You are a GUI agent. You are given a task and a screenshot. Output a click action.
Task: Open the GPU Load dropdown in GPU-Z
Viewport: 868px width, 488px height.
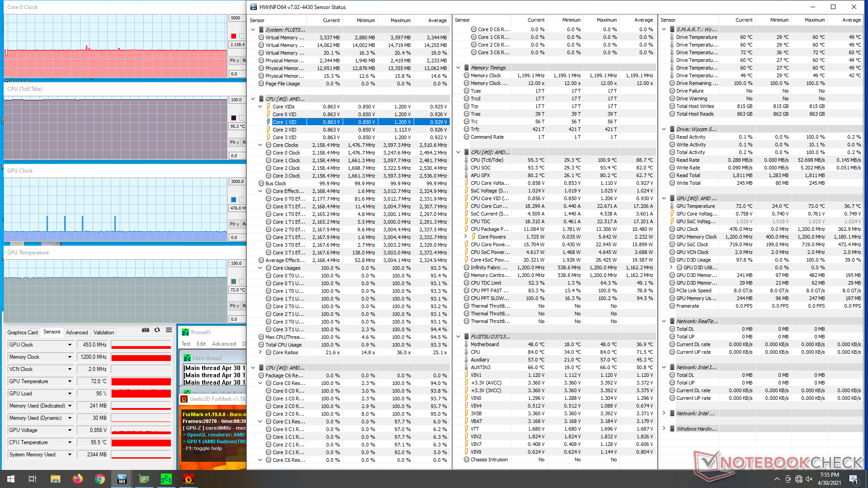coord(70,394)
